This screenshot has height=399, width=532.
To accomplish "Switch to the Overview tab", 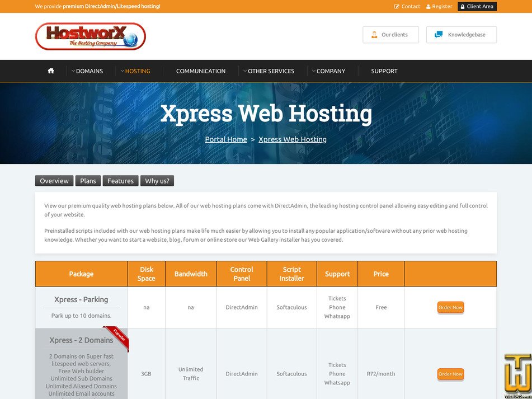I will [54, 181].
